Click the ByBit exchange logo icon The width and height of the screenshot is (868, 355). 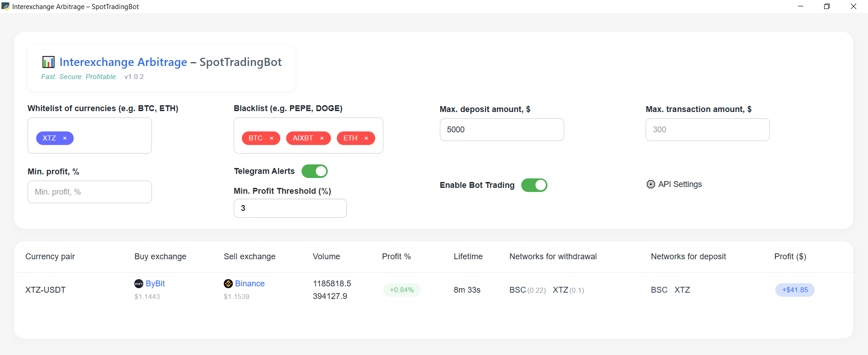[139, 284]
